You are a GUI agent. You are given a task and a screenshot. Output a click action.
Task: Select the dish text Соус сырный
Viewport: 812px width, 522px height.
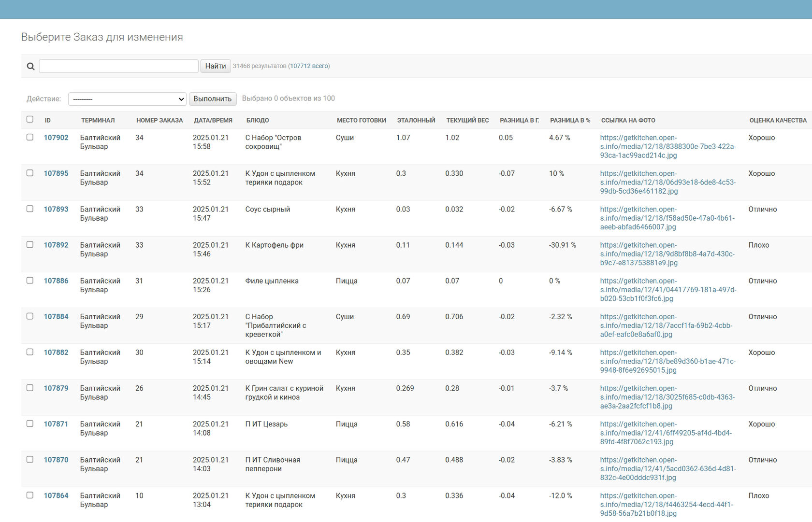point(268,209)
